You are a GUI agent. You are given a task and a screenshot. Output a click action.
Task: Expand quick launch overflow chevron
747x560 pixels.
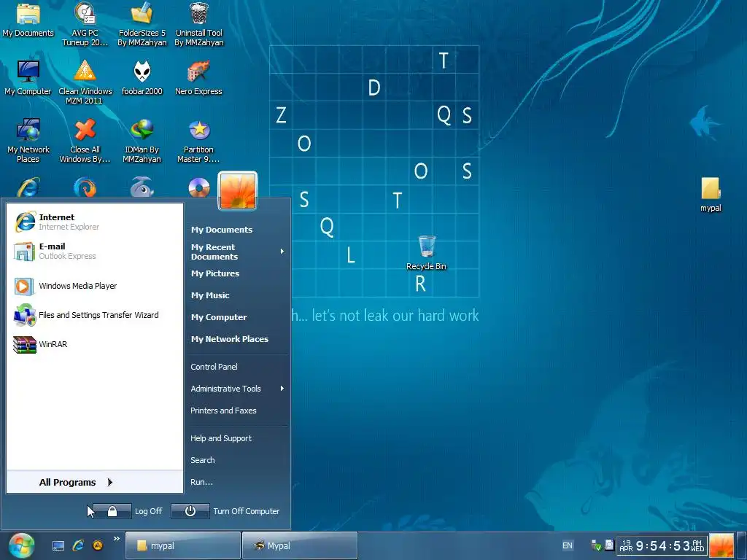116,539
